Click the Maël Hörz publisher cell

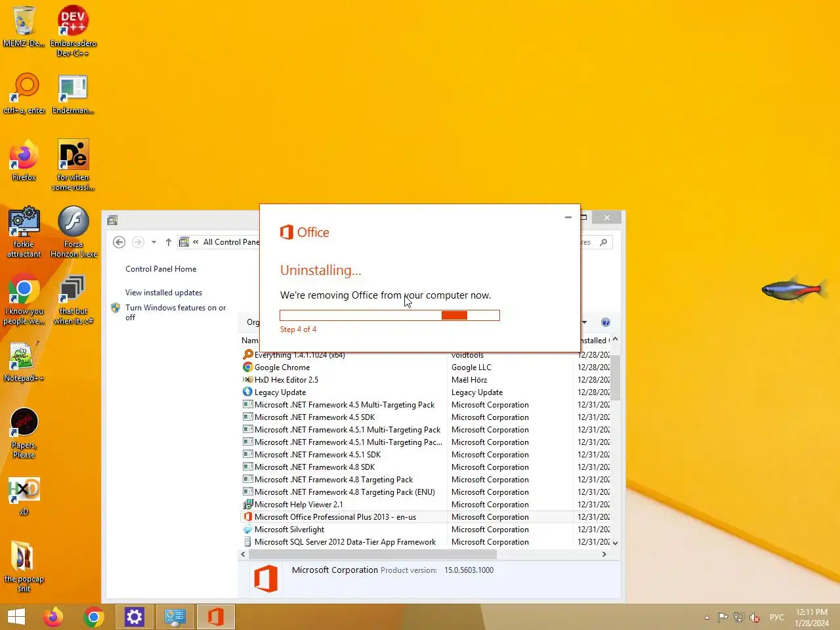[469, 380]
